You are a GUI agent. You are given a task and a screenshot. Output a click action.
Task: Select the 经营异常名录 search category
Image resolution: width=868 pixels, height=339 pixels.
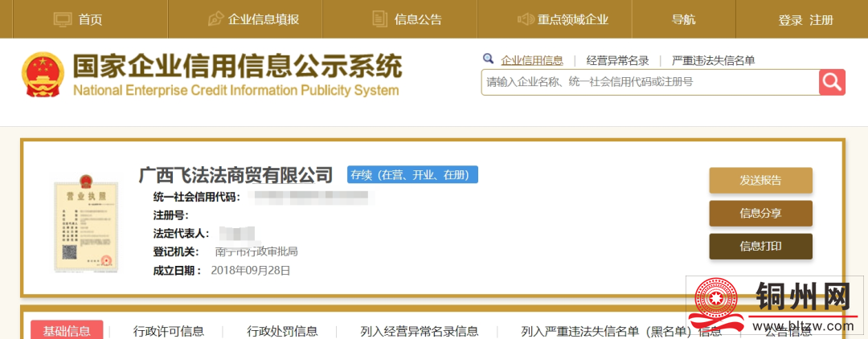click(x=617, y=60)
